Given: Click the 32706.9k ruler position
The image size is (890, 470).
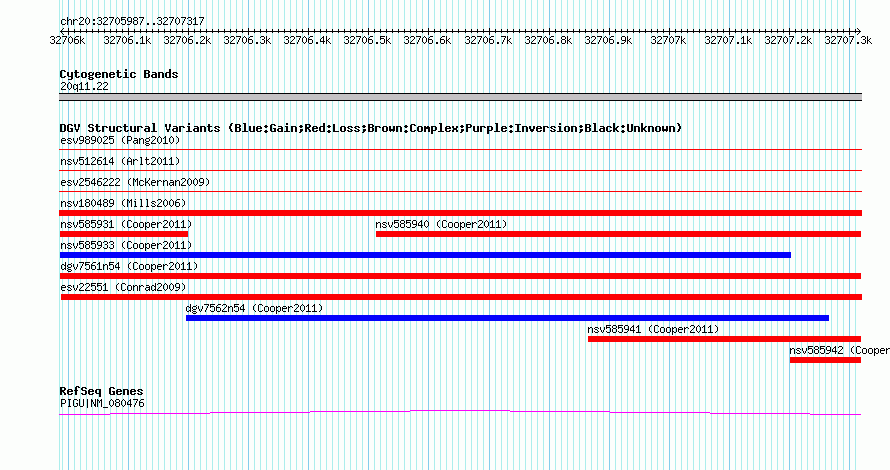Looking at the screenshot, I should (608, 40).
